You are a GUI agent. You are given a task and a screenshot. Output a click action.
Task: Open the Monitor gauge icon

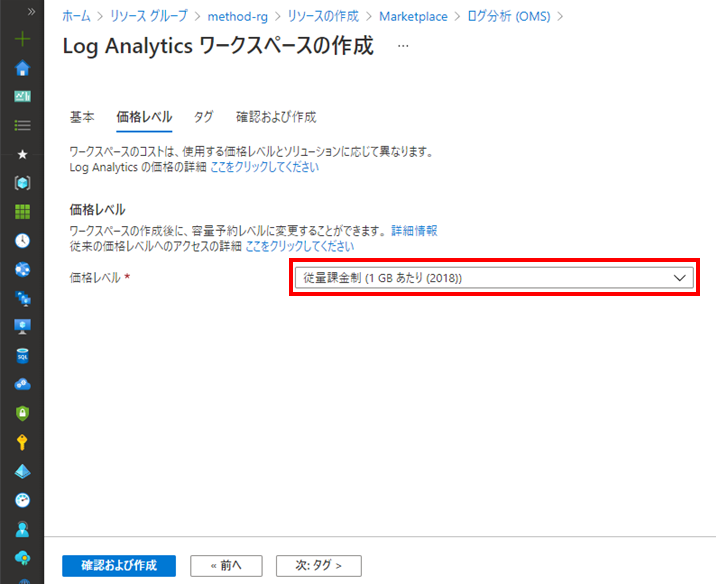(22, 500)
